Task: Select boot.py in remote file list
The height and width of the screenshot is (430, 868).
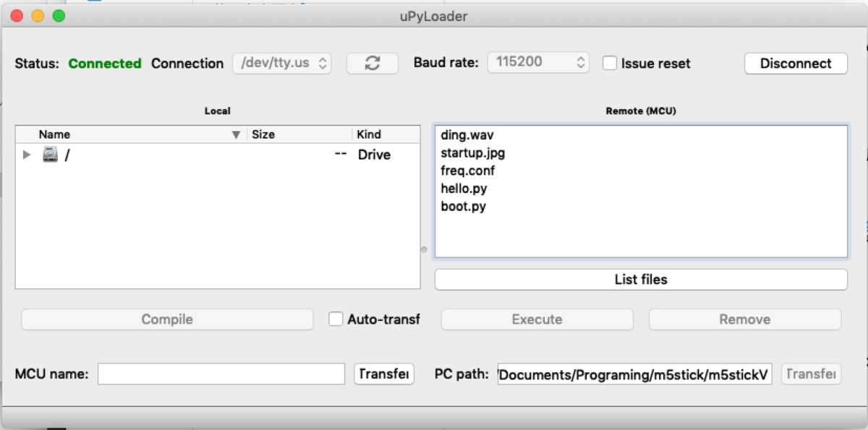Action: pos(463,207)
